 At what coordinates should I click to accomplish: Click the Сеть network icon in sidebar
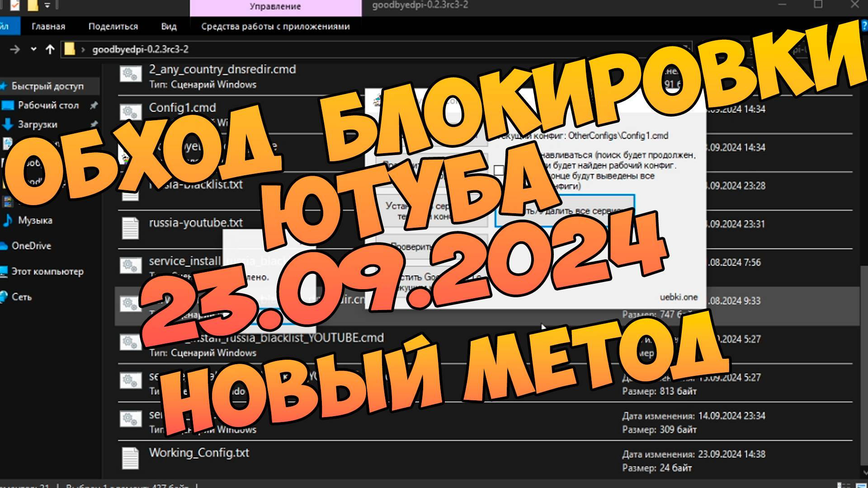pyautogui.click(x=5, y=297)
